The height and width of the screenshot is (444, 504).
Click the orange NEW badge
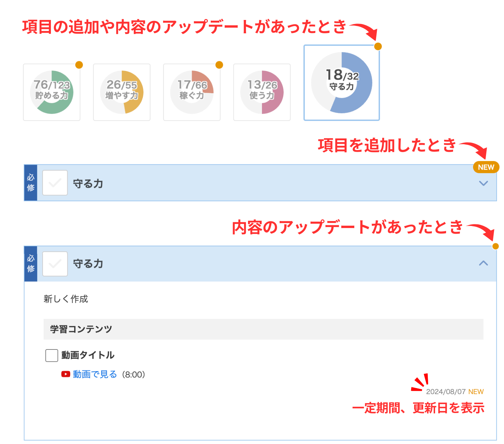point(486,167)
